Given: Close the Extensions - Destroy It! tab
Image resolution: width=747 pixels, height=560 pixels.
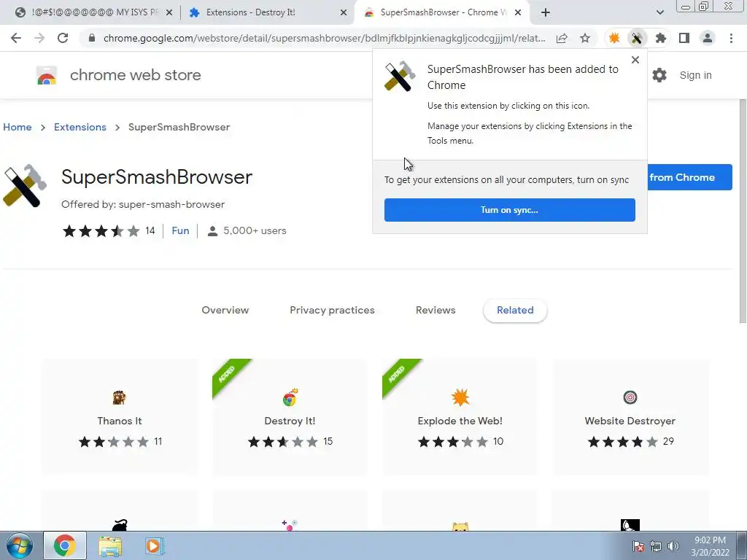Looking at the screenshot, I should click(x=344, y=12).
